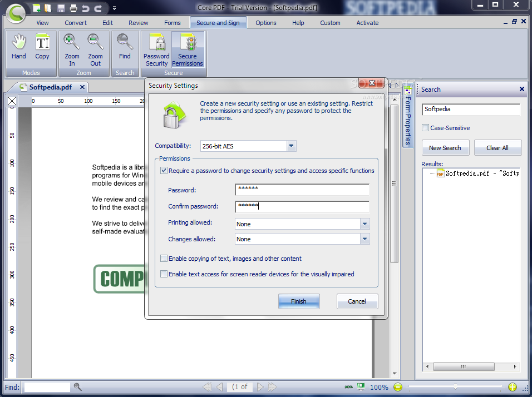
Task: Go to the previous page arrow
Action: coord(219,387)
